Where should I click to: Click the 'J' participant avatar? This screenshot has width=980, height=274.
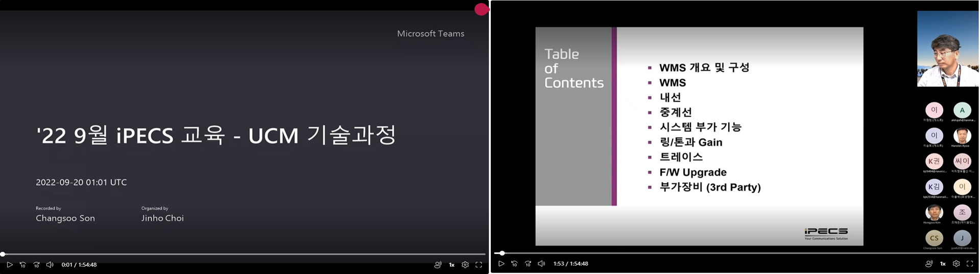tap(962, 238)
